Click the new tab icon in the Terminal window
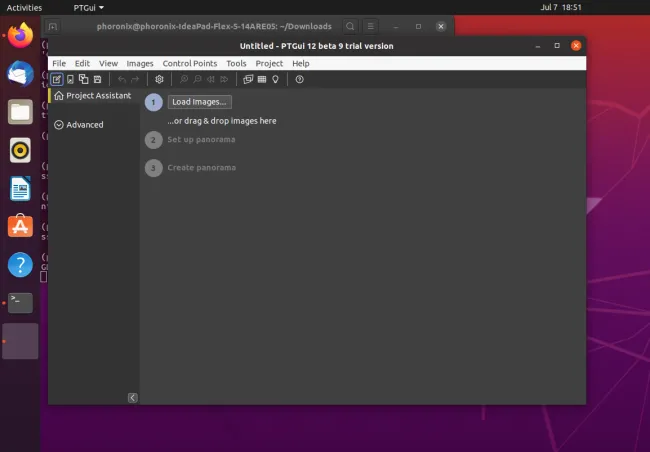This screenshot has height=452, width=650. [52, 27]
